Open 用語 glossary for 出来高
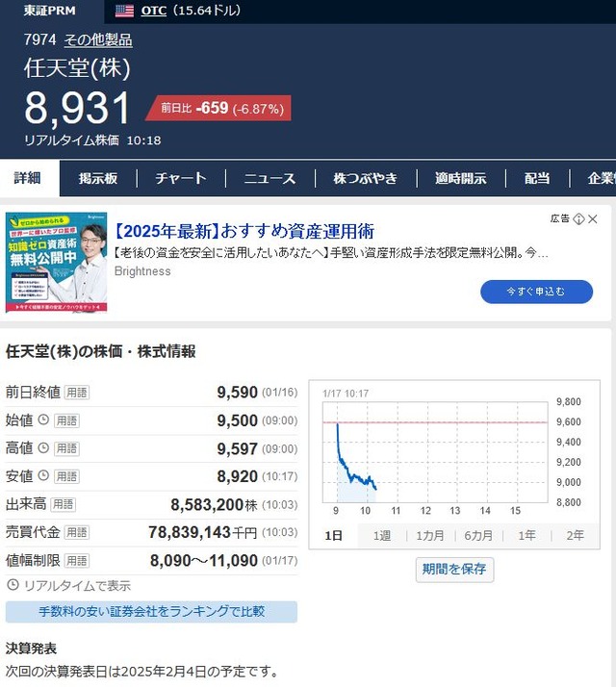The image size is (616, 687). pos(64,505)
